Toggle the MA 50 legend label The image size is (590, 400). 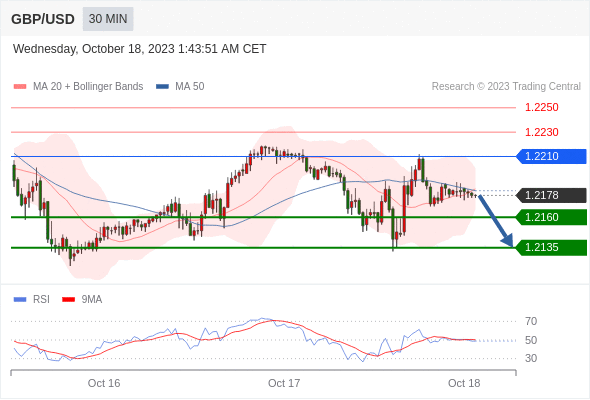click(190, 87)
